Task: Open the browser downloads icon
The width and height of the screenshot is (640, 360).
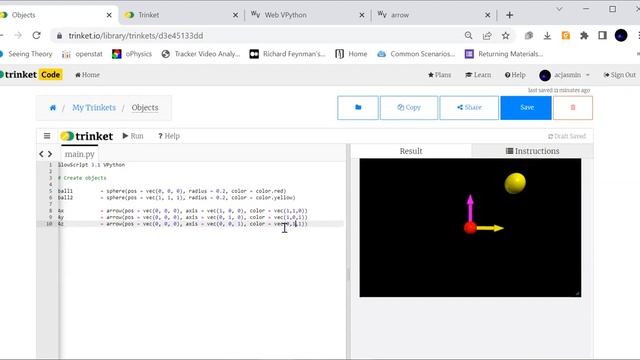Action: (x=547, y=36)
